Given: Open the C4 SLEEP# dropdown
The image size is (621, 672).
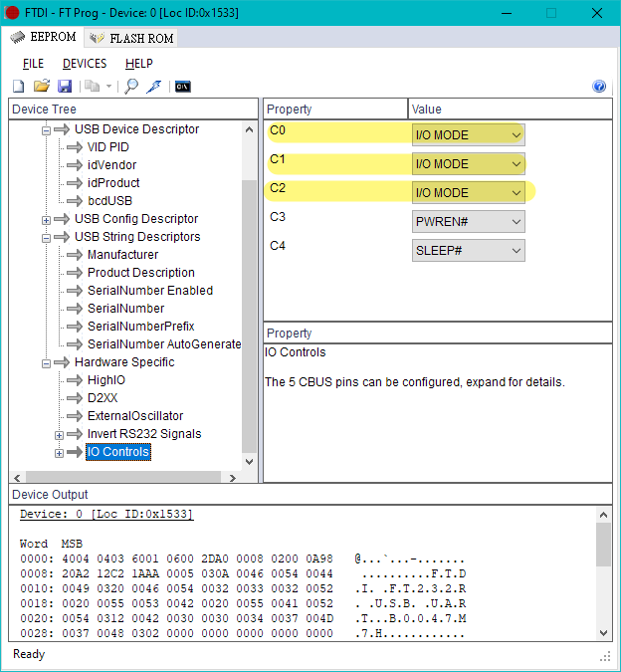Looking at the screenshot, I should [x=468, y=251].
